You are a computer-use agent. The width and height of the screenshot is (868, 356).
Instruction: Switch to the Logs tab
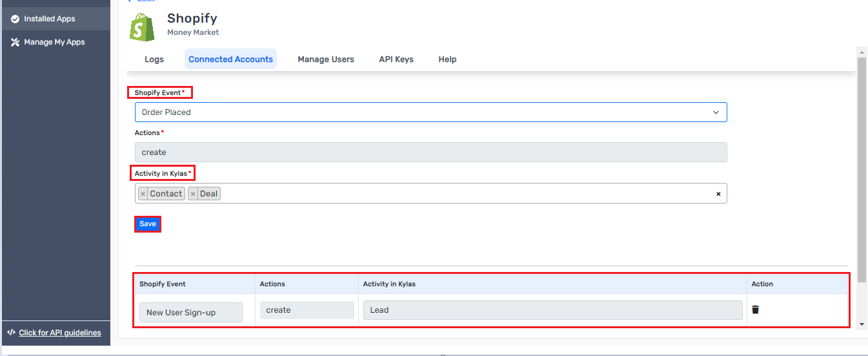(x=154, y=59)
